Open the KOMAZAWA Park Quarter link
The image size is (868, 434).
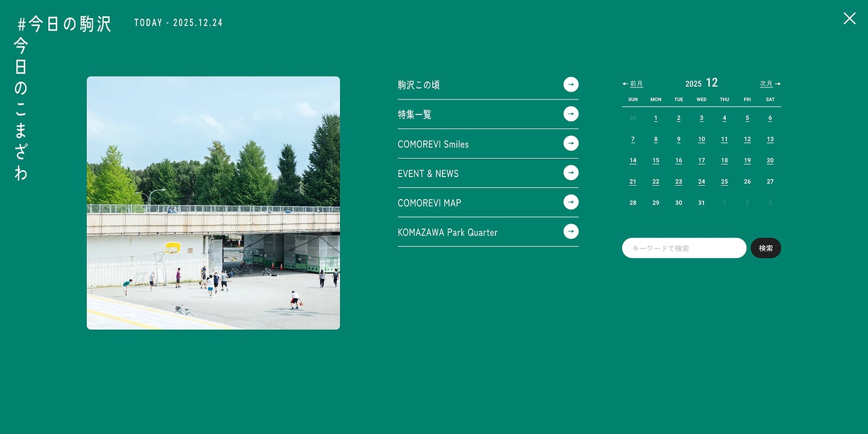click(447, 233)
